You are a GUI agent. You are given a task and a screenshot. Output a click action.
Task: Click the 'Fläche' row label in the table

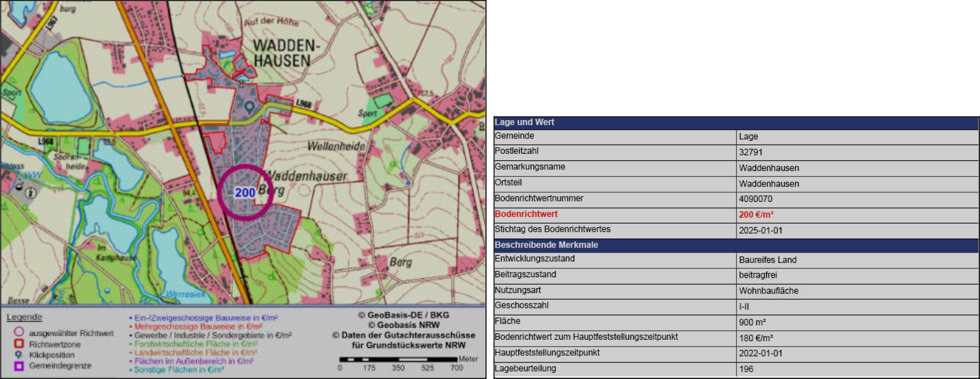507,321
